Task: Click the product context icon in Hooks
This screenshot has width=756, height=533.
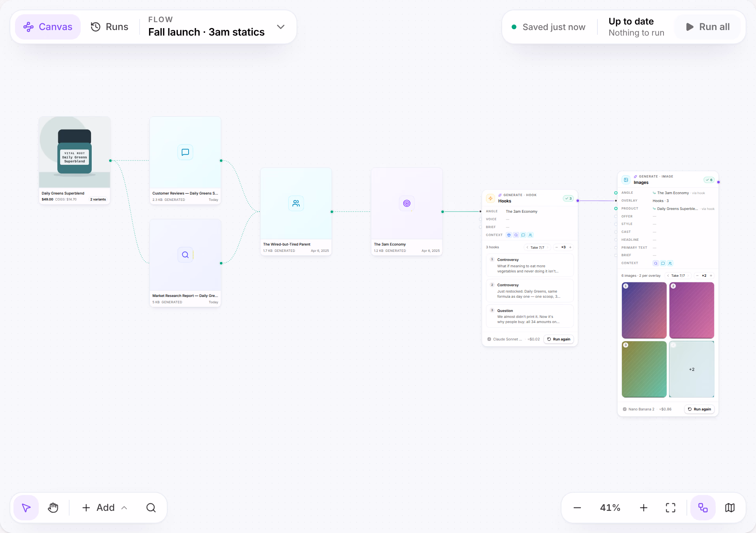Action: (x=509, y=235)
